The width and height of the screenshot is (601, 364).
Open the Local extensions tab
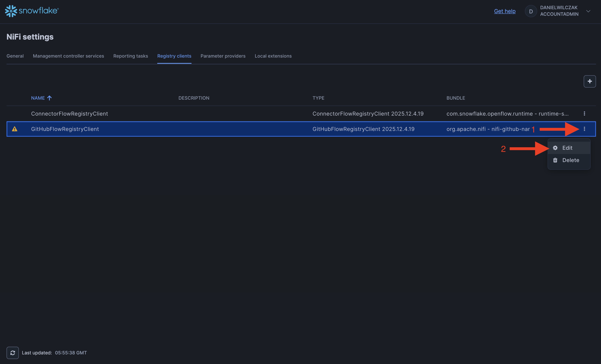pos(273,56)
